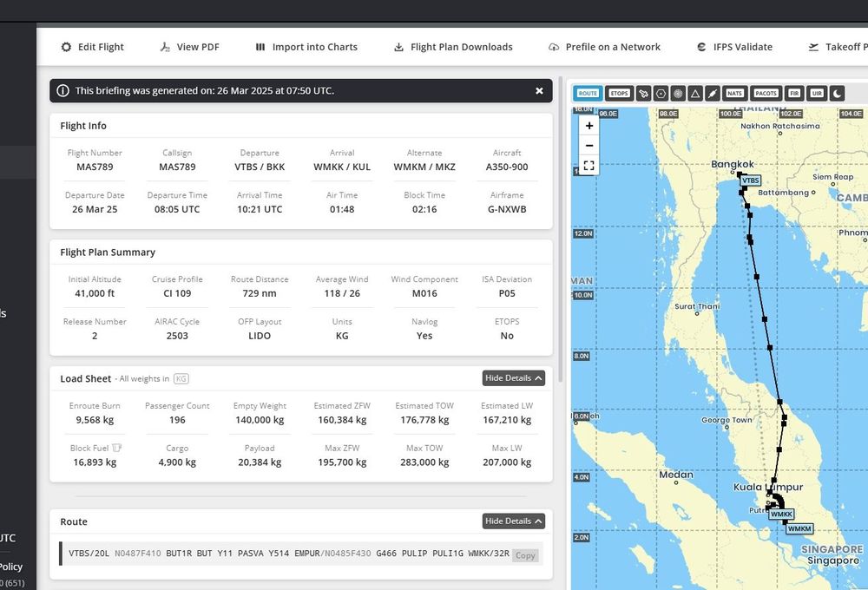Open the Flight Plan Downloads menu
Viewport: 868px width, 590px height.
click(453, 47)
